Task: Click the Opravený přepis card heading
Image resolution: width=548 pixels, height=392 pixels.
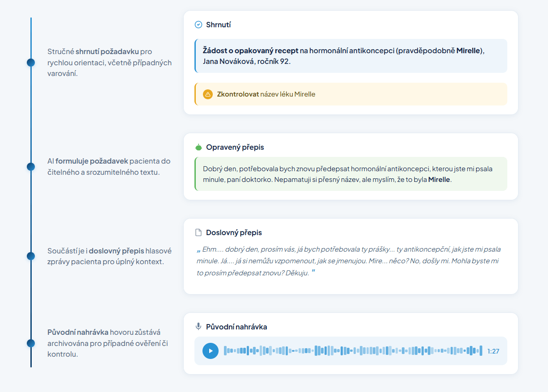Action: [x=235, y=147]
